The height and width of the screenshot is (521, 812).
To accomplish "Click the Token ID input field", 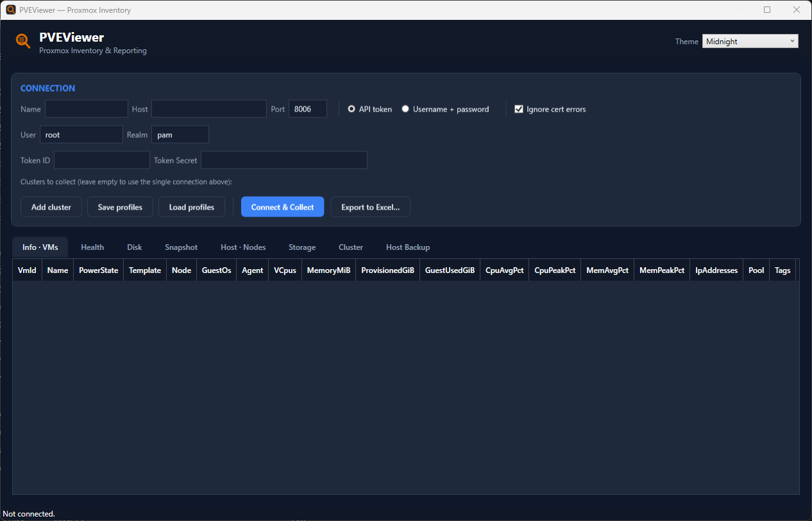I will click(x=102, y=160).
